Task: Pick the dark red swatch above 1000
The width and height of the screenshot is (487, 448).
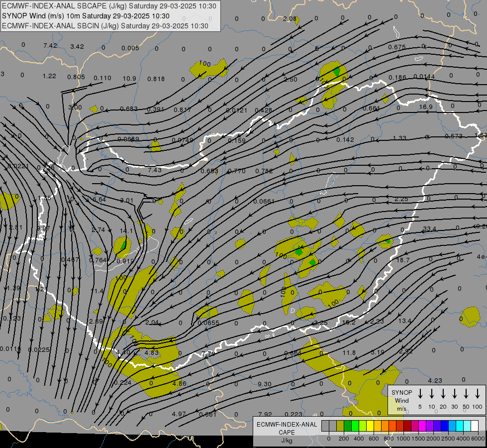Action: [x=407, y=426]
